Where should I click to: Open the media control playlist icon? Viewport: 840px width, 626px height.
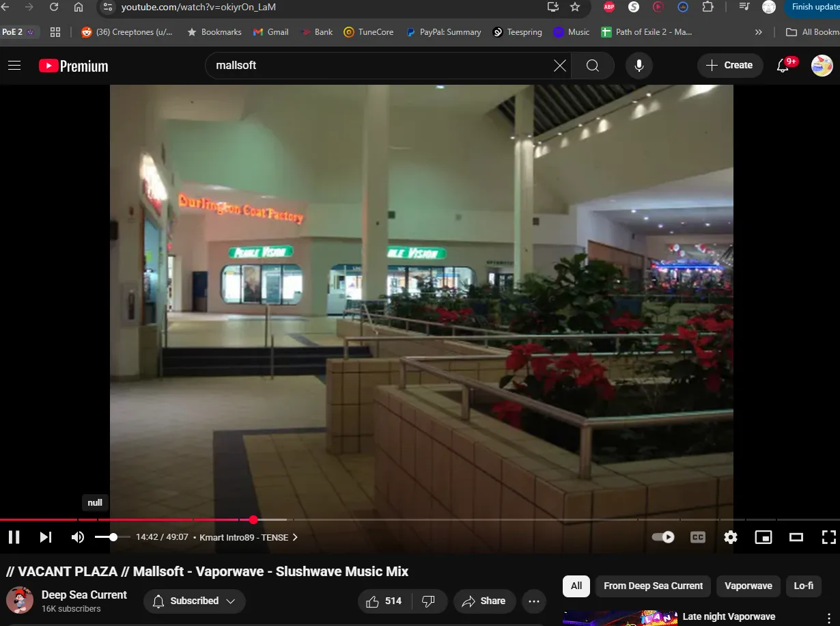744,7
